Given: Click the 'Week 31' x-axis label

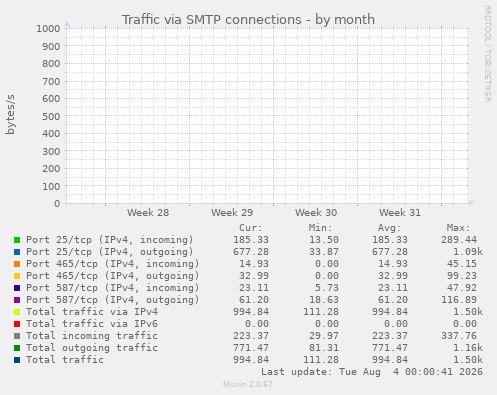Looking at the screenshot, I should pos(400,212).
